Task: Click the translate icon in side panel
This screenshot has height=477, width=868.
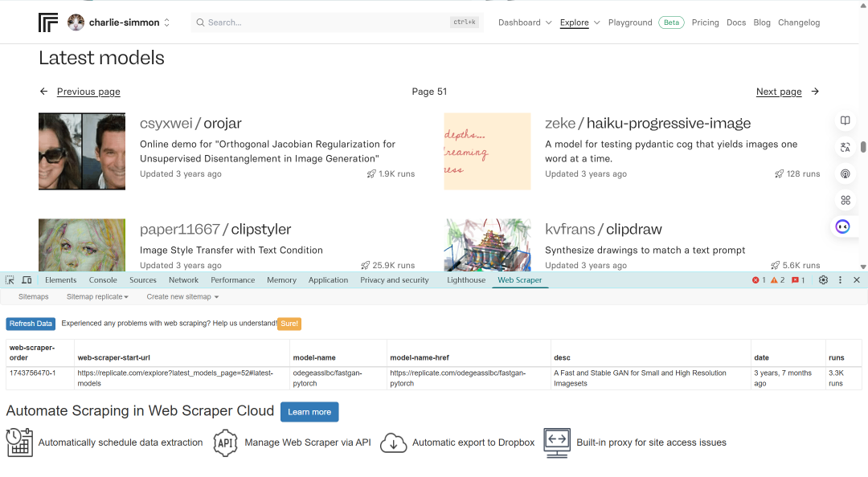Action: pyautogui.click(x=845, y=147)
